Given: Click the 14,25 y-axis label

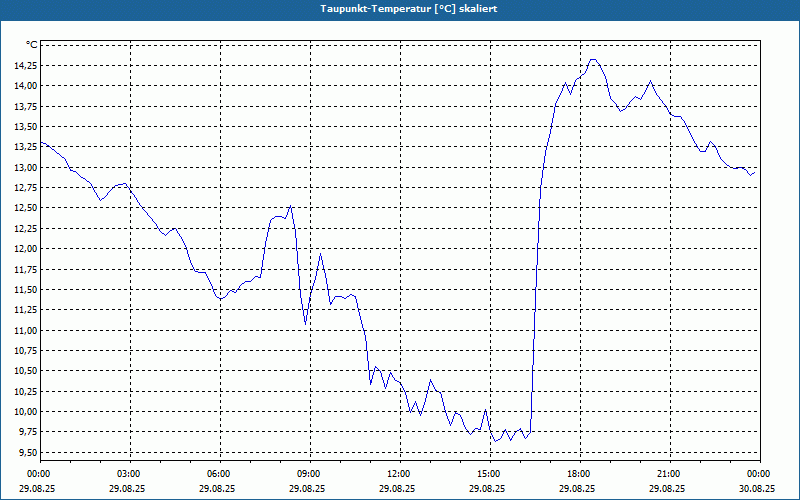Looking at the screenshot, I should (27, 65).
